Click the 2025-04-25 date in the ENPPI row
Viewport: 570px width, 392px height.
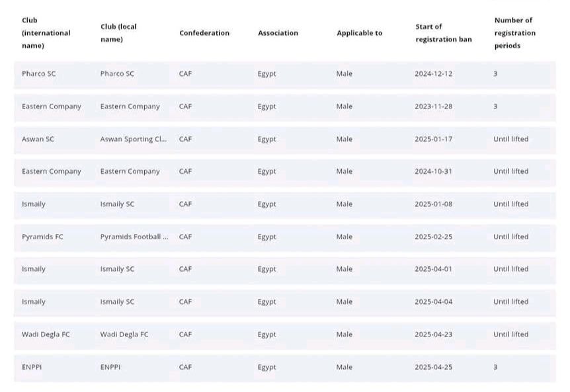[x=433, y=367]
